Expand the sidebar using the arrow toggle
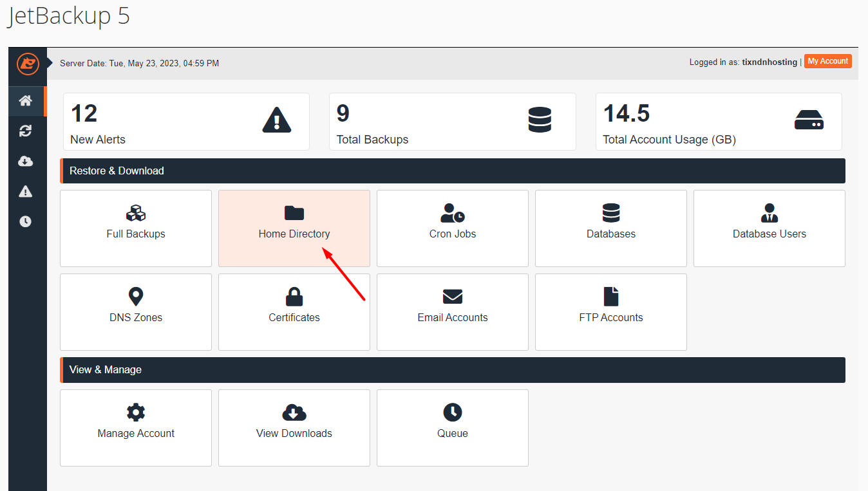This screenshot has height=491, width=868. [50, 63]
